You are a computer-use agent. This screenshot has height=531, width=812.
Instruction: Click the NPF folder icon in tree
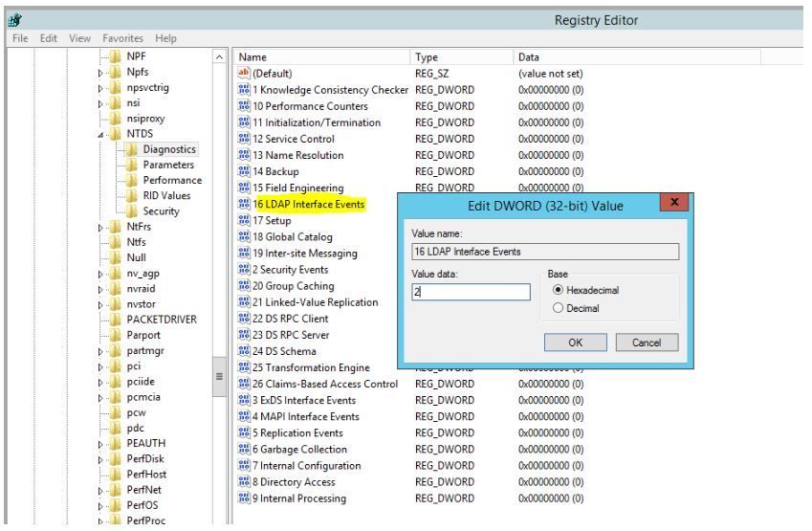(x=115, y=56)
